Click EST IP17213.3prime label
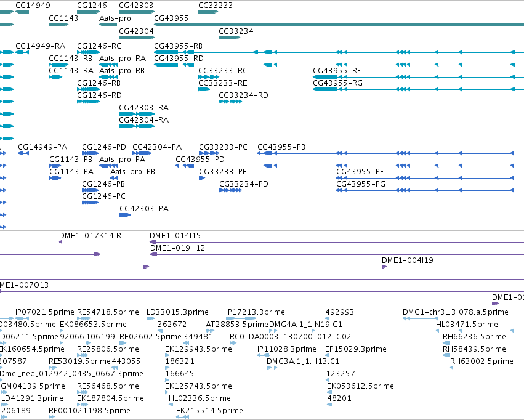 click(256, 312)
